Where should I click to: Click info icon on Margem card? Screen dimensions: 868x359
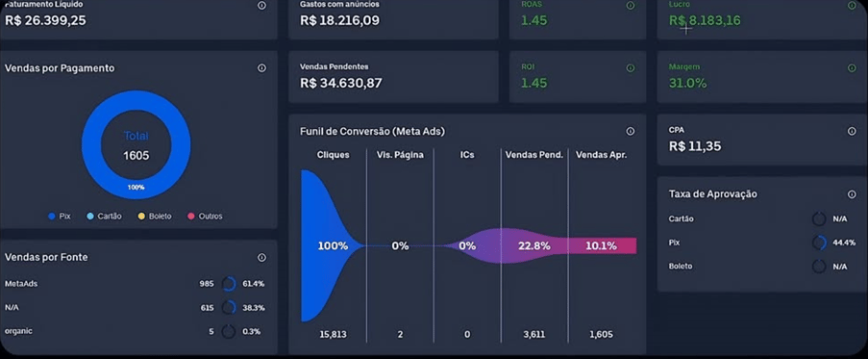click(852, 68)
